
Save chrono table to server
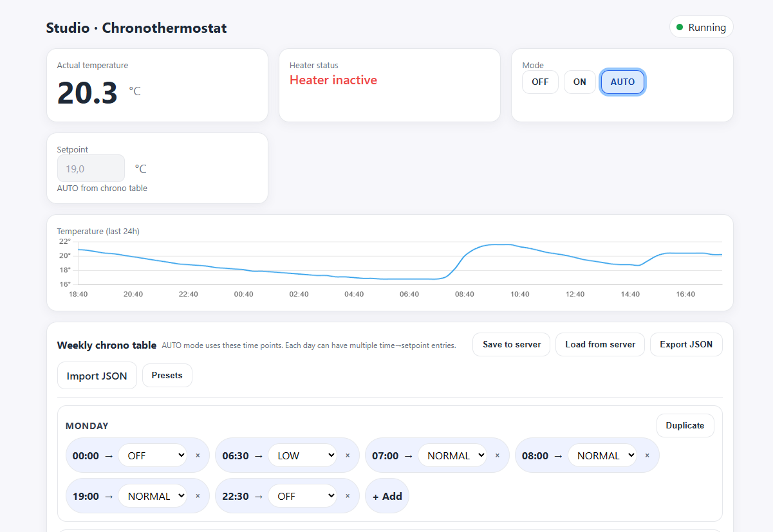pos(511,344)
